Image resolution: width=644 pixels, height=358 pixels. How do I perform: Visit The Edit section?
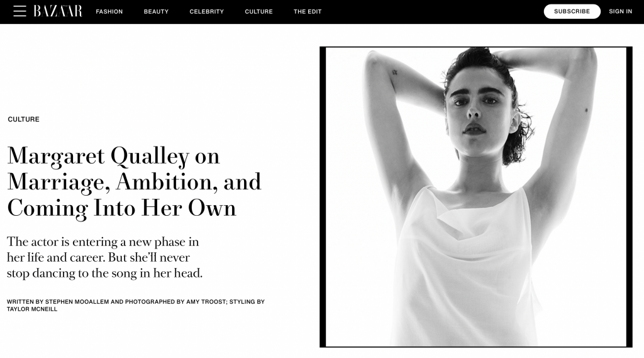tap(308, 11)
